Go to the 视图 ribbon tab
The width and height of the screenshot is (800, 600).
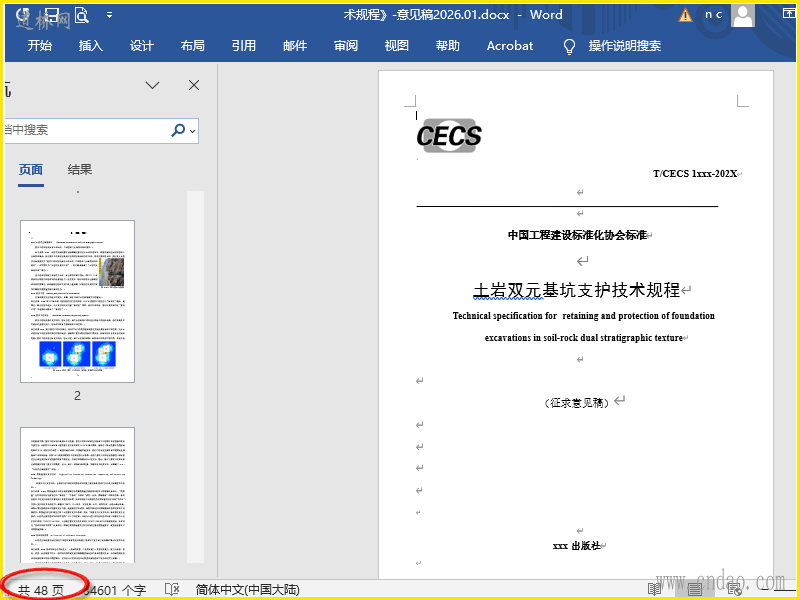point(397,46)
